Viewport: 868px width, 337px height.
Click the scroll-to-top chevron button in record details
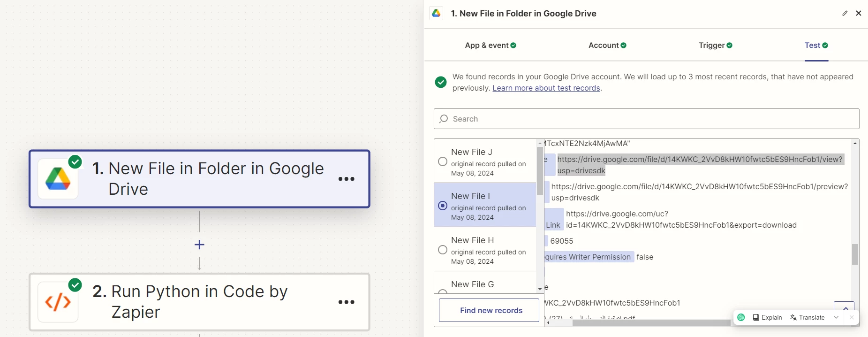pyautogui.click(x=844, y=307)
